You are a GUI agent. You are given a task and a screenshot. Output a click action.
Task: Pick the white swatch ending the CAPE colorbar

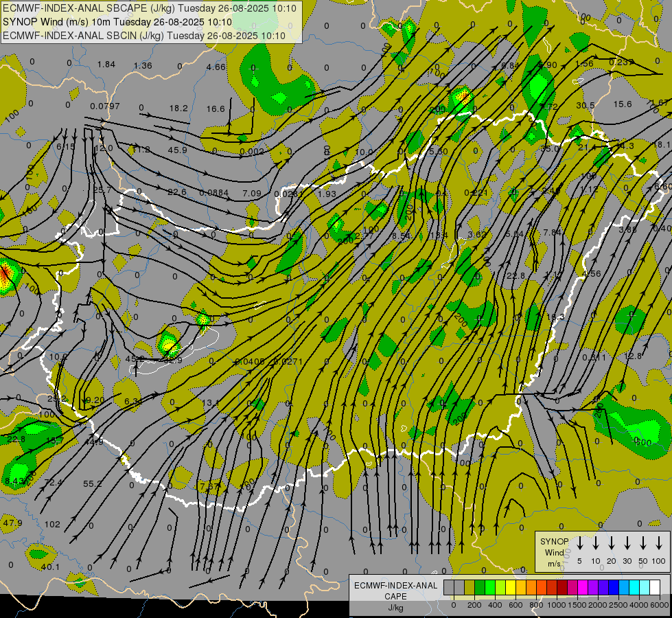[x=654, y=587]
